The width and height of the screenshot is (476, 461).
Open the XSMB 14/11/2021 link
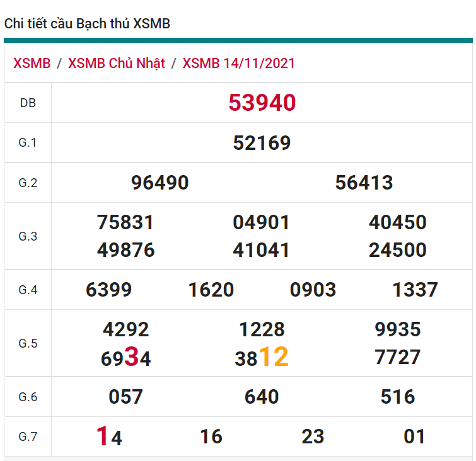tap(238, 63)
